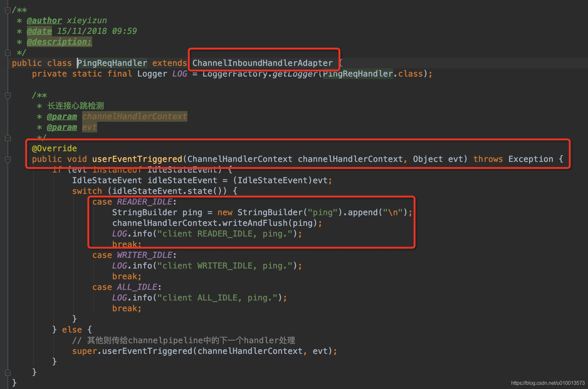Image resolution: width=588 pixels, height=389 pixels.
Task: Click the ALL_IDLE case constant
Action: 137,287
